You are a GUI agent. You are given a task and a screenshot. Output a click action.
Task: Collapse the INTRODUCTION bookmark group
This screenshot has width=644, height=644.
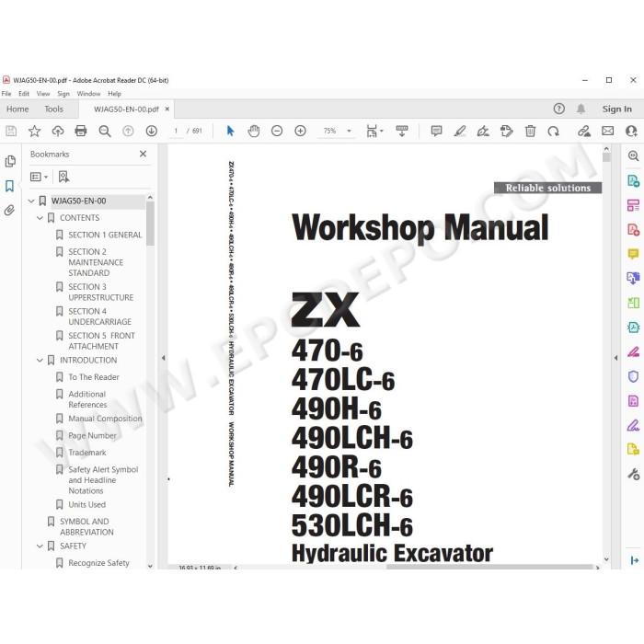(40, 361)
